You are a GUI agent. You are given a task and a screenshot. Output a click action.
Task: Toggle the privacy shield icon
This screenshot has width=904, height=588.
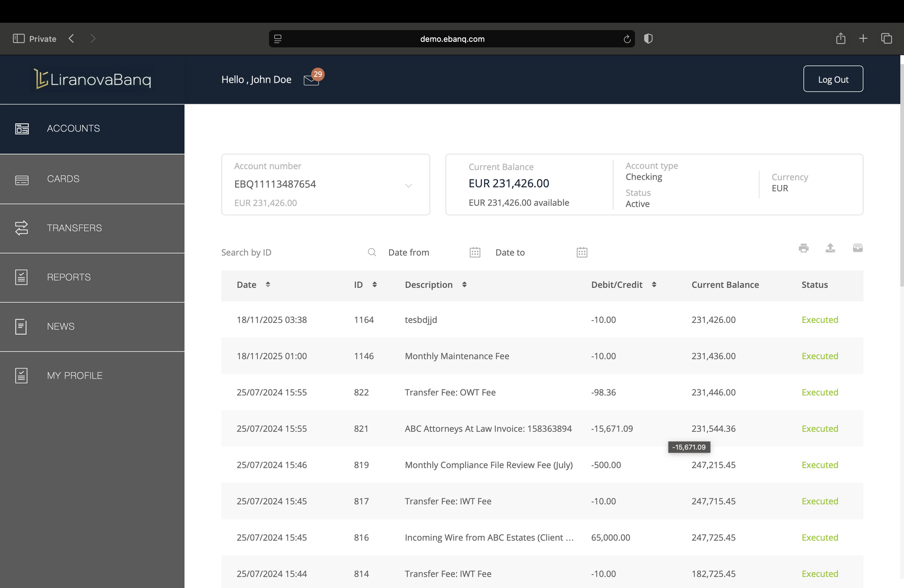[648, 39]
